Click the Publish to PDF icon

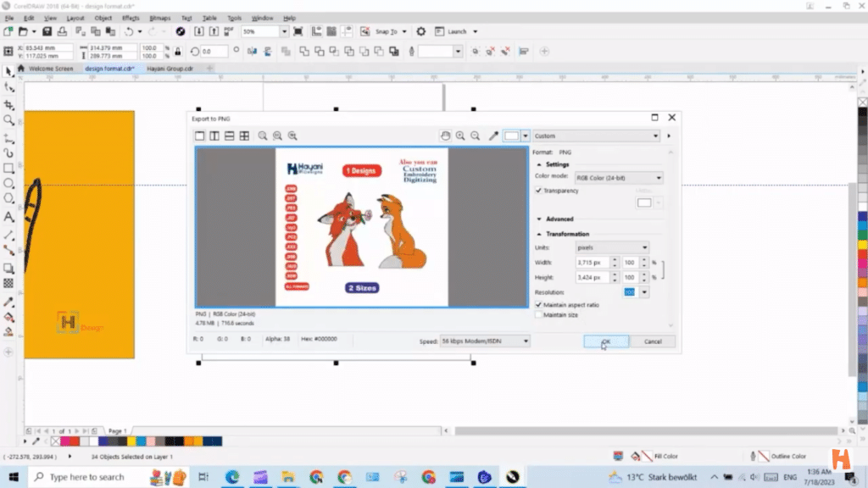click(229, 31)
